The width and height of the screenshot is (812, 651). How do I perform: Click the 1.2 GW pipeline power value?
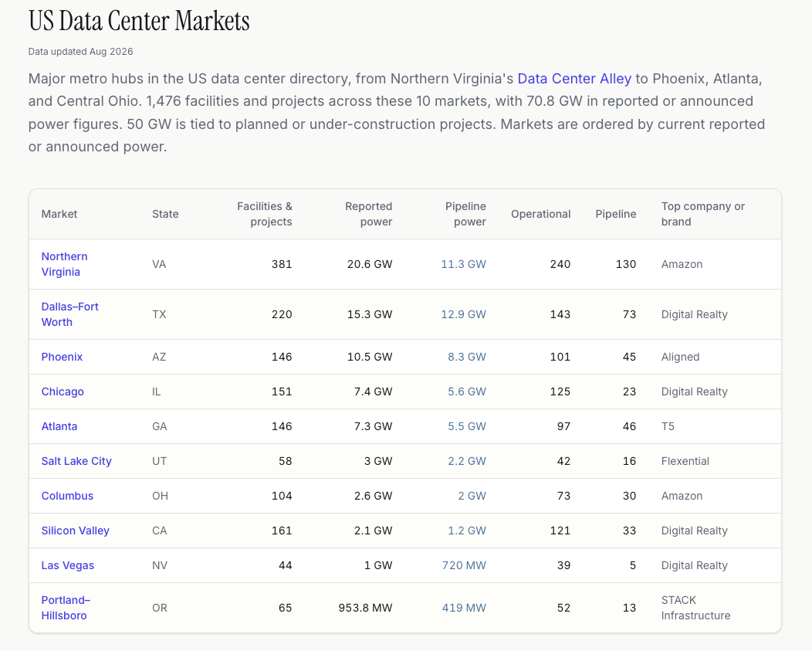[467, 531]
